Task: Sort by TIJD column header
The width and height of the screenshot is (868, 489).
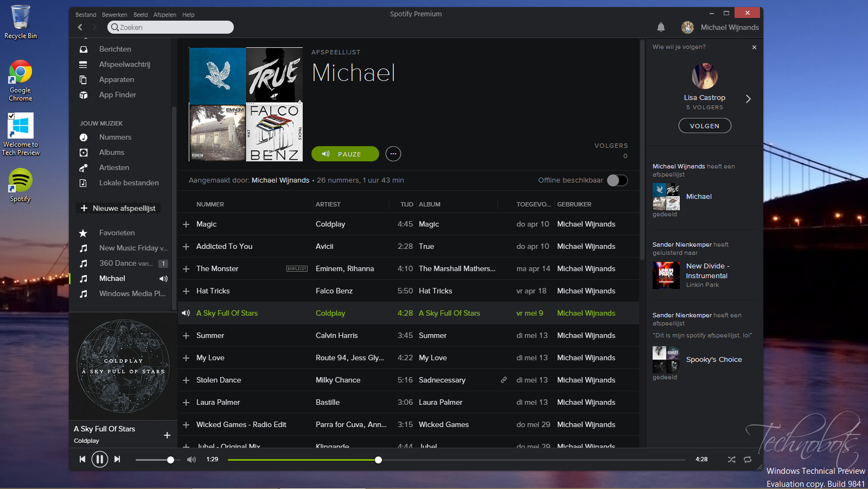Action: [407, 204]
